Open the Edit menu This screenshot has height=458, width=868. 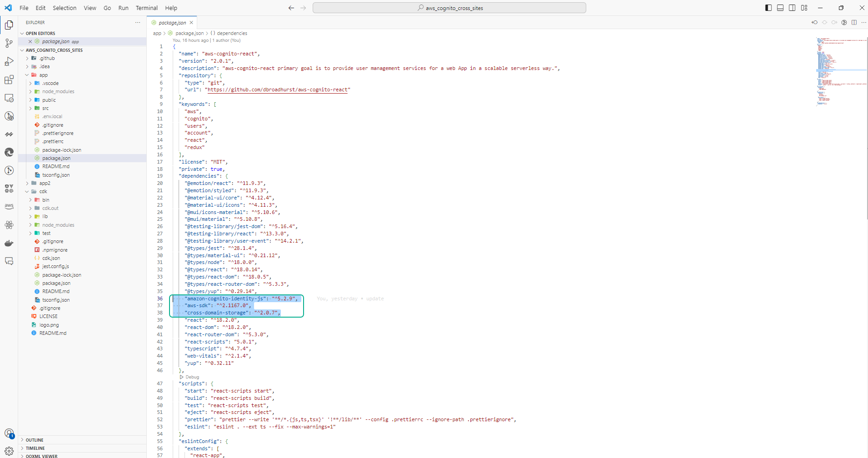(x=40, y=8)
